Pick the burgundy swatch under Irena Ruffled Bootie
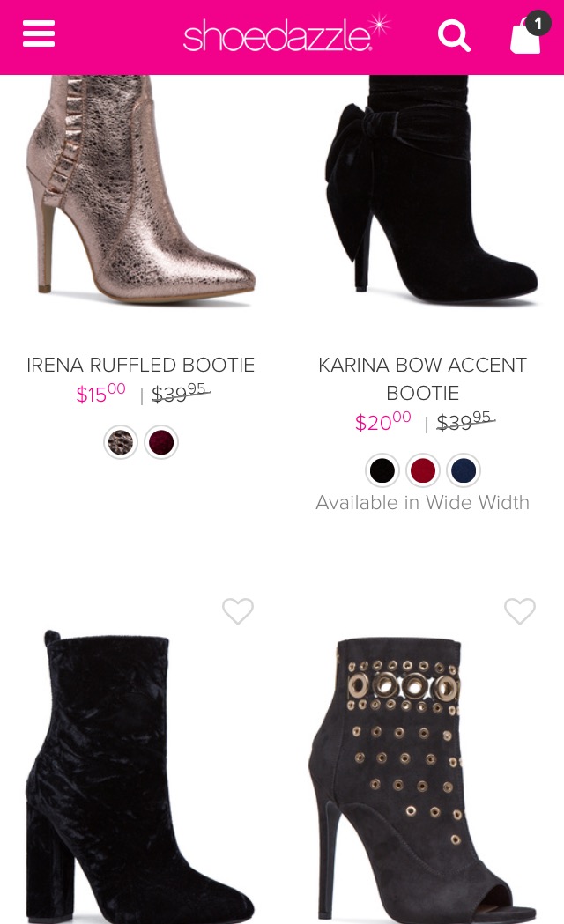This screenshot has width=564, height=924. pyautogui.click(x=161, y=441)
